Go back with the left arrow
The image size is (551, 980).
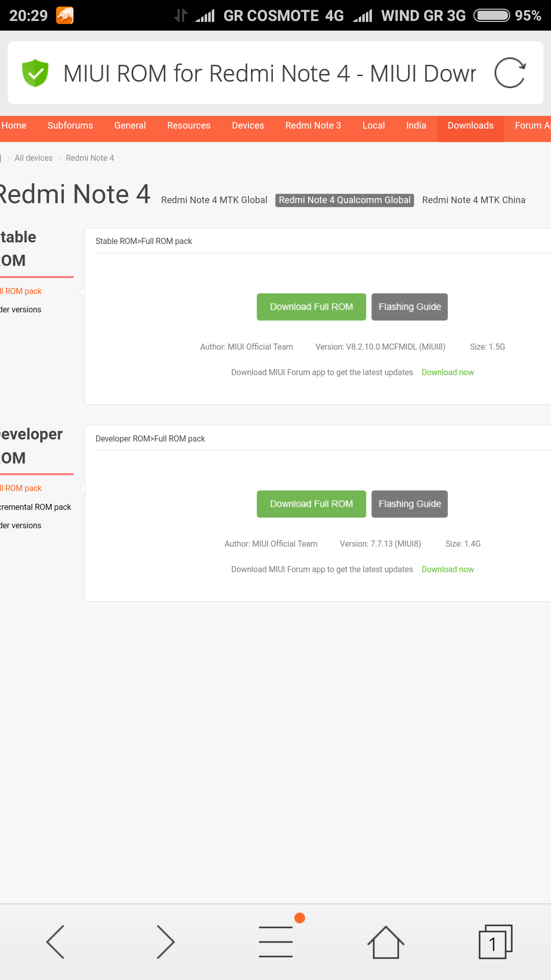55,942
